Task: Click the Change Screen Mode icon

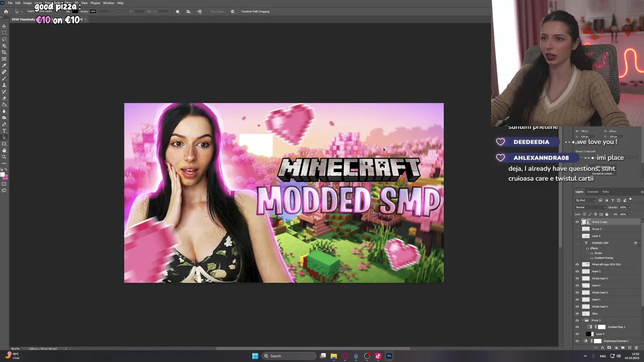Action: coord(4,191)
